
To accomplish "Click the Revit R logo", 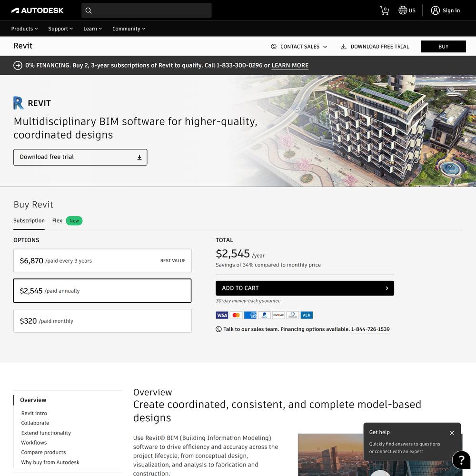I will pyautogui.click(x=18, y=103).
